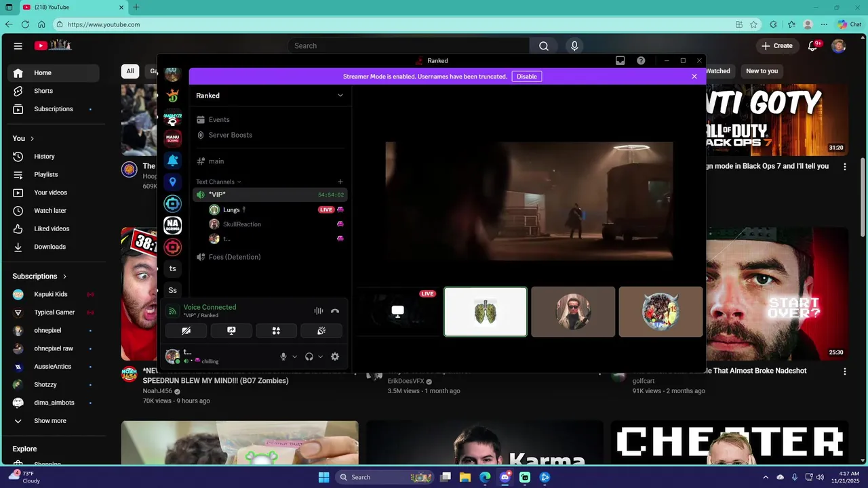Select the *VIP* voice channel
Screen dimensions: 868x488
(269, 195)
